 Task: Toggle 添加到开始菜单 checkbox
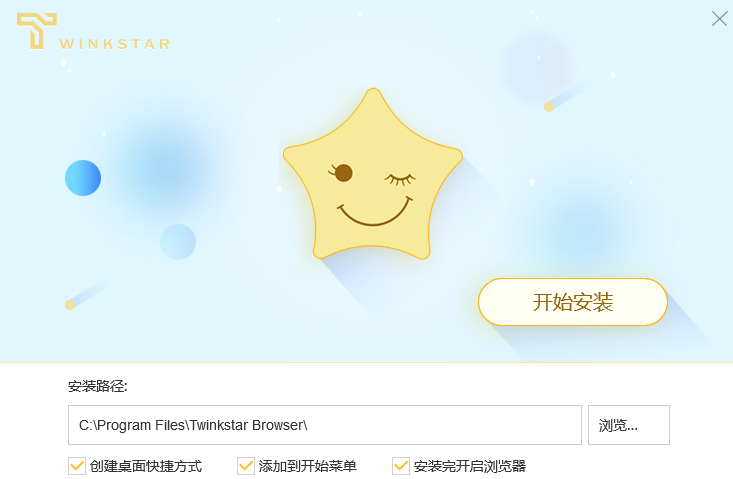click(246, 466)
